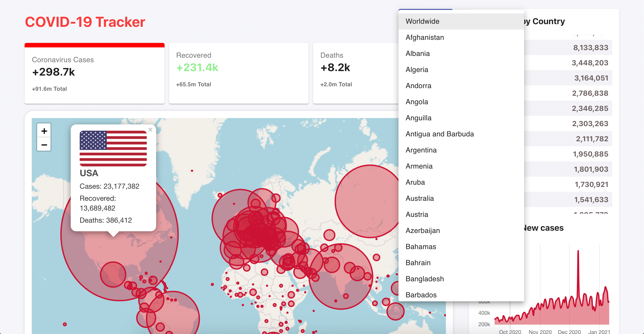Click the Deaths: 386,412 popup line
This screenshot has height=334, width=644.
[106, 220]
